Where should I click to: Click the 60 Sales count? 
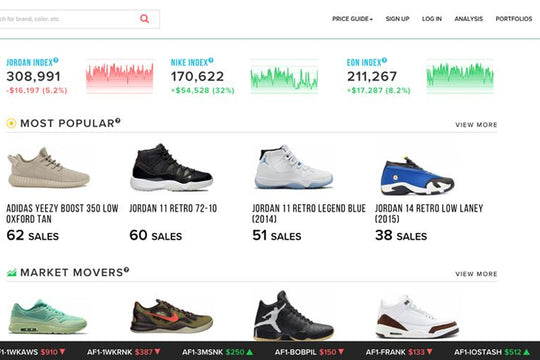pos(156,236)
